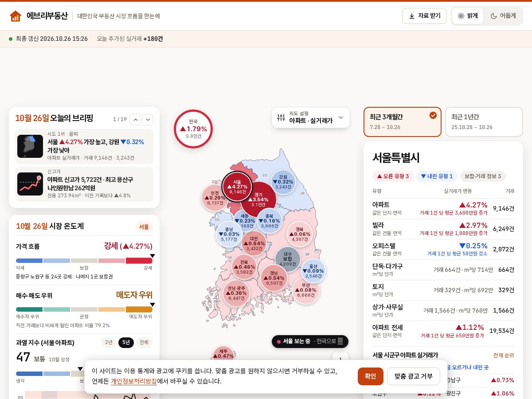Download data with 자료 받기 button
Screen dimensions: 532x399
point(424,16)
